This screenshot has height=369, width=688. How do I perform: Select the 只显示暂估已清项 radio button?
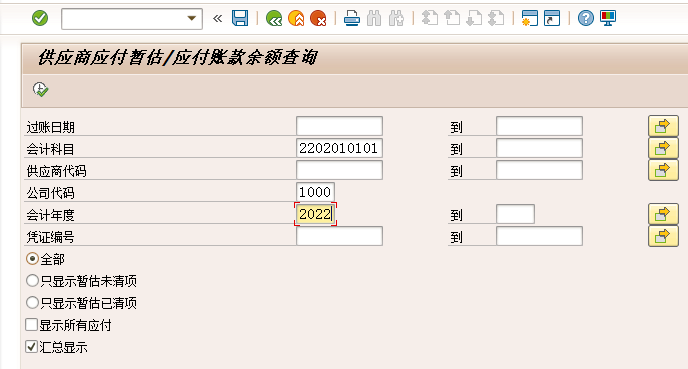coord(32,303)
